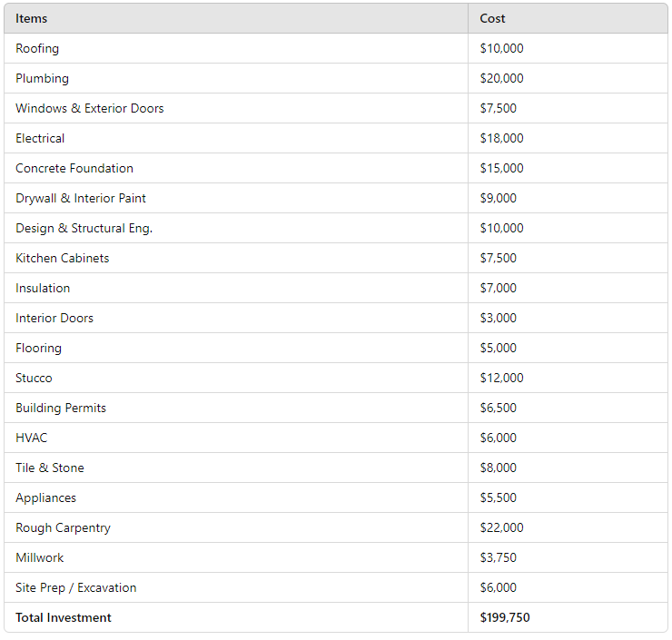Image resolution: width=672 pixels, height=640 pixels.
Task: Select the Millwork cost of $3,750
Action: 498,557
